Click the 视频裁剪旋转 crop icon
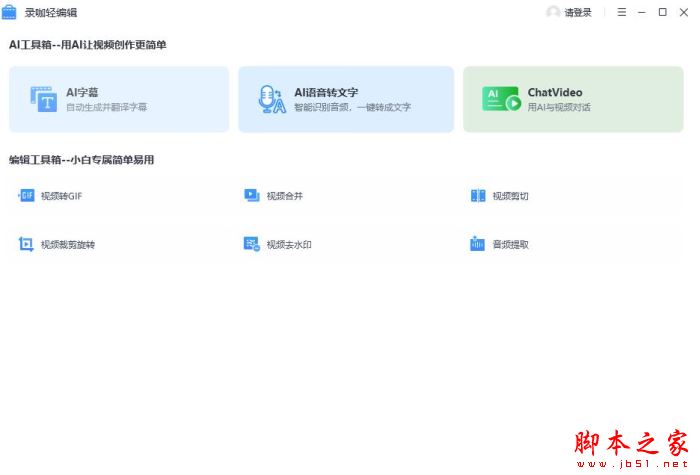Viewport: 700px width, 475px height. coord(26,244)
